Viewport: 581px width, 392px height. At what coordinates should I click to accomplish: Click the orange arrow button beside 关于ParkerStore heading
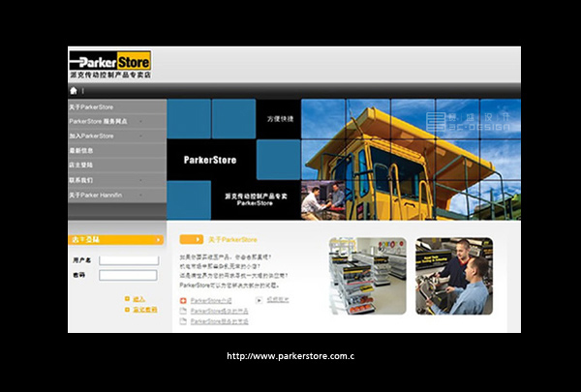pyautogui.click(x=191, y=239)
